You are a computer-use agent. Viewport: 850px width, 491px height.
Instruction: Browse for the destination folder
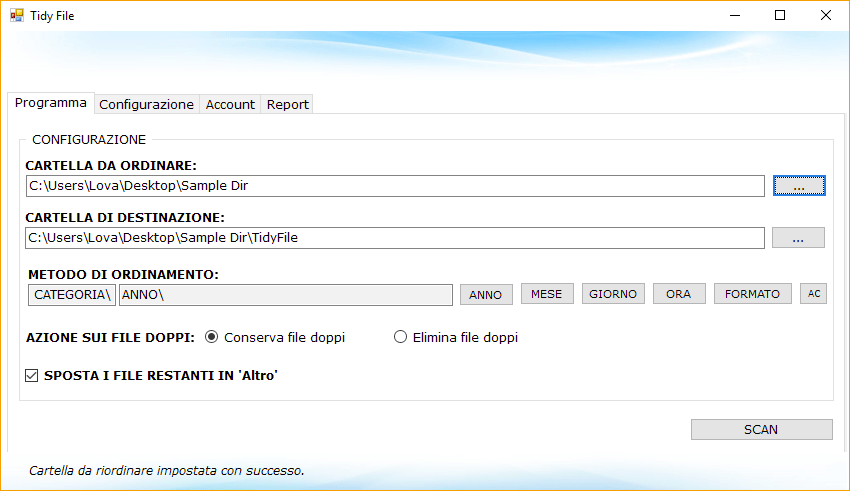[x=798, y=237]
